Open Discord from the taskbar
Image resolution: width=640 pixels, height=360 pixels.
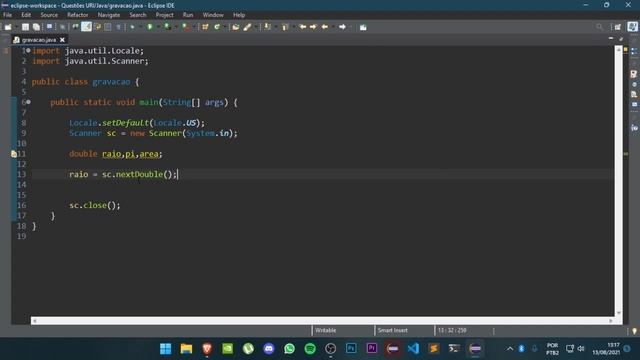point(269,349)
